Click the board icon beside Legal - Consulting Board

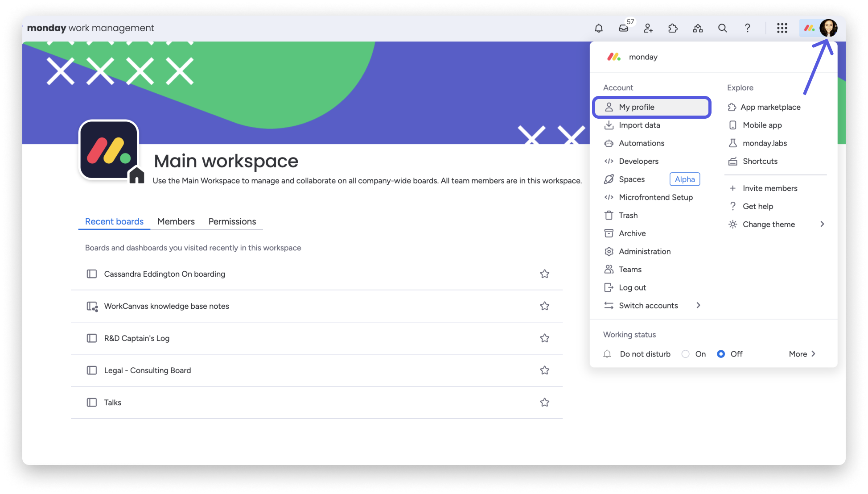click(91, 370)
